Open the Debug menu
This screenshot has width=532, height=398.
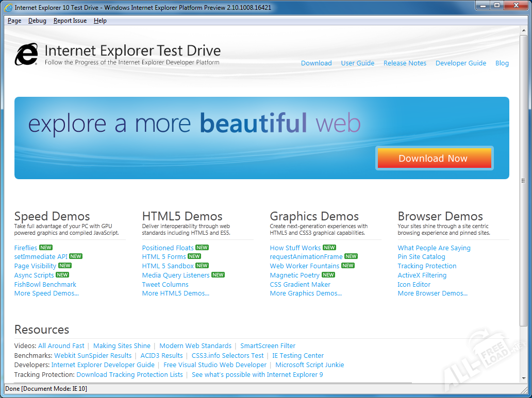[x=37, y=21]
